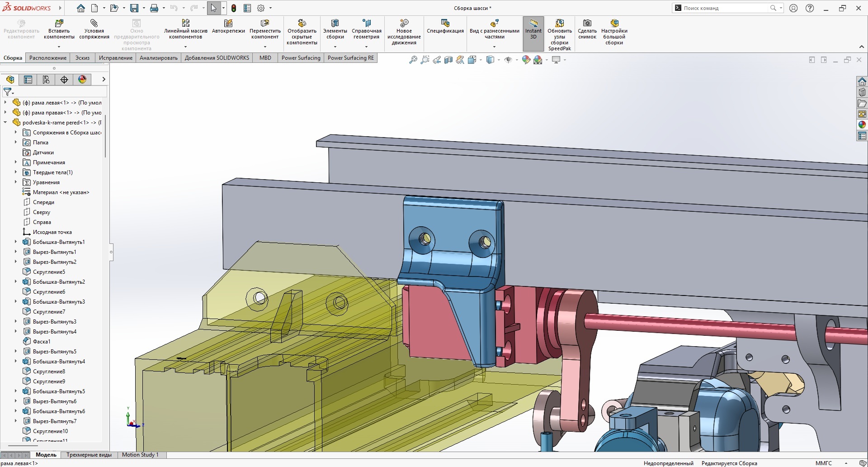This screenshot has width=868, height=467.
Task: Select the Smart Fasteners (Автокрепежи) tool
Action: tap(228, 24)
